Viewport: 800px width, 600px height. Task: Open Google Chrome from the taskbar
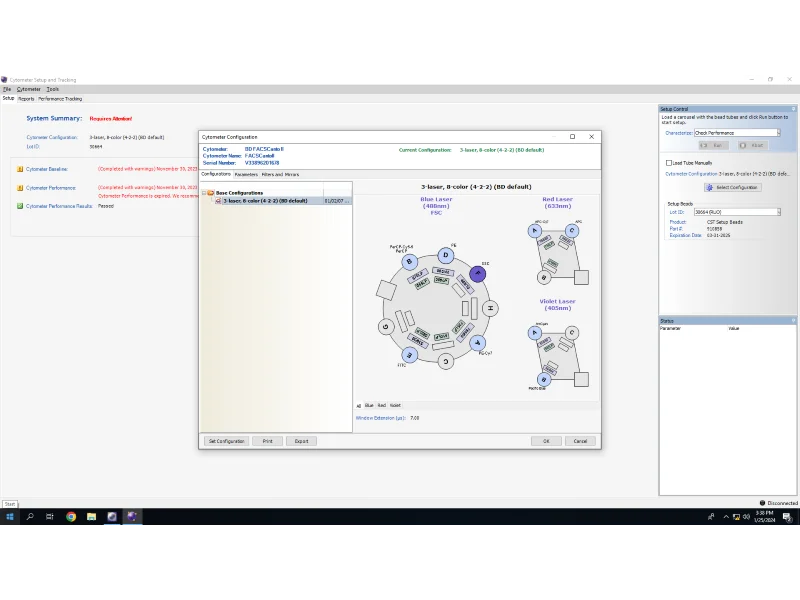pyautogui.click(x=71, y=516)
